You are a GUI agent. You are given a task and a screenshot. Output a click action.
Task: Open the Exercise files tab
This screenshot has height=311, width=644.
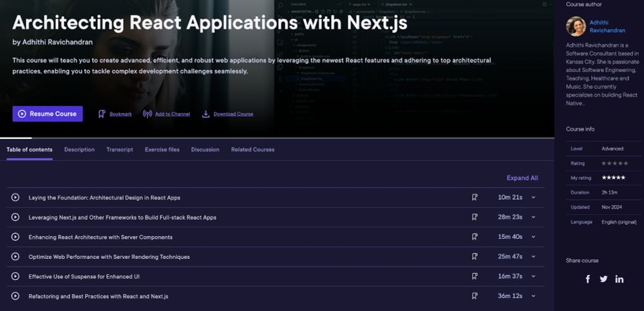coord(162,149)
